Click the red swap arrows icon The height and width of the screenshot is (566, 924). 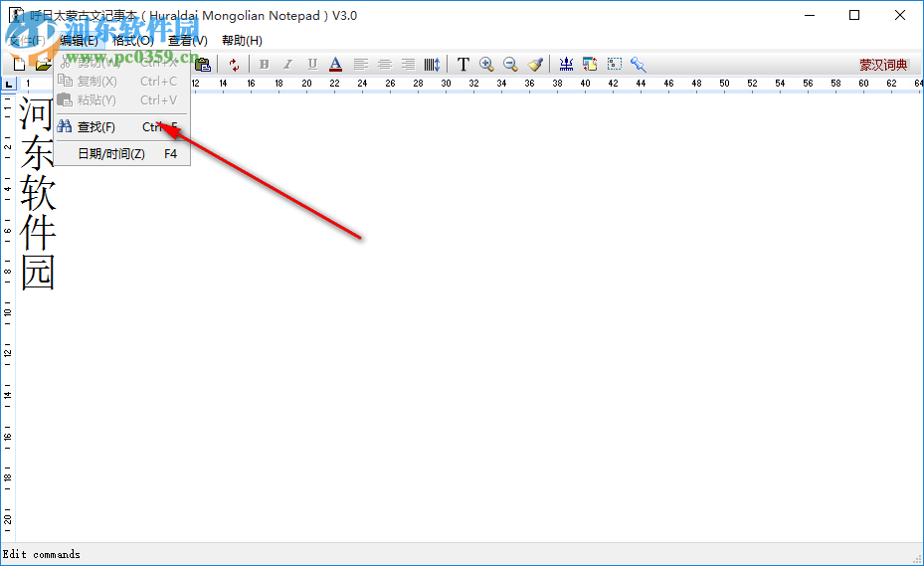tap(234, 65)
